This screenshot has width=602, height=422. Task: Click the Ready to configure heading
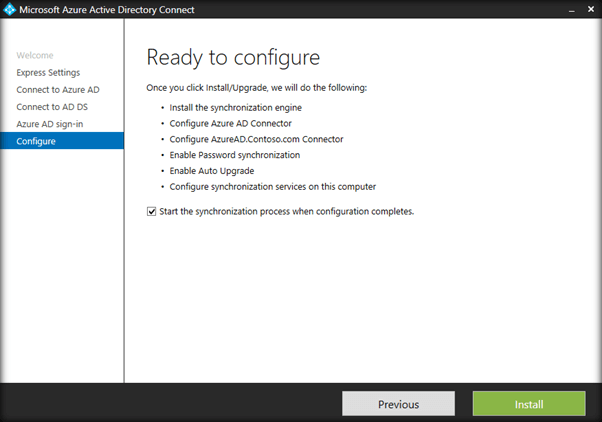pos(233,57)
